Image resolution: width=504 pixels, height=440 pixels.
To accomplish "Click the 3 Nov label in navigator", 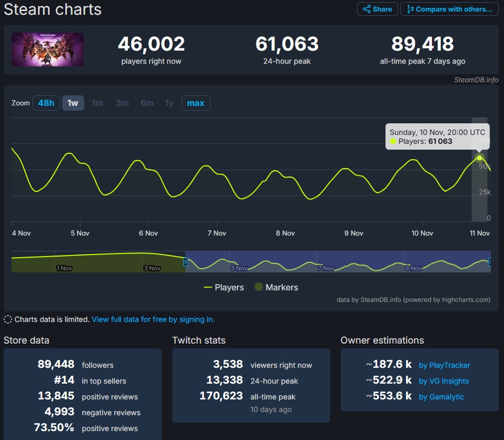I will point(152,268).
